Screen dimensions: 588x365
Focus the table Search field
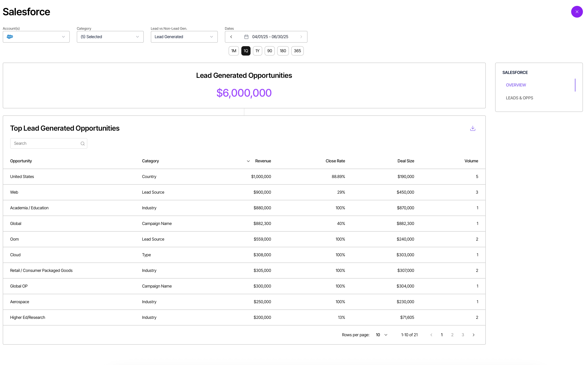click(49, 143)
